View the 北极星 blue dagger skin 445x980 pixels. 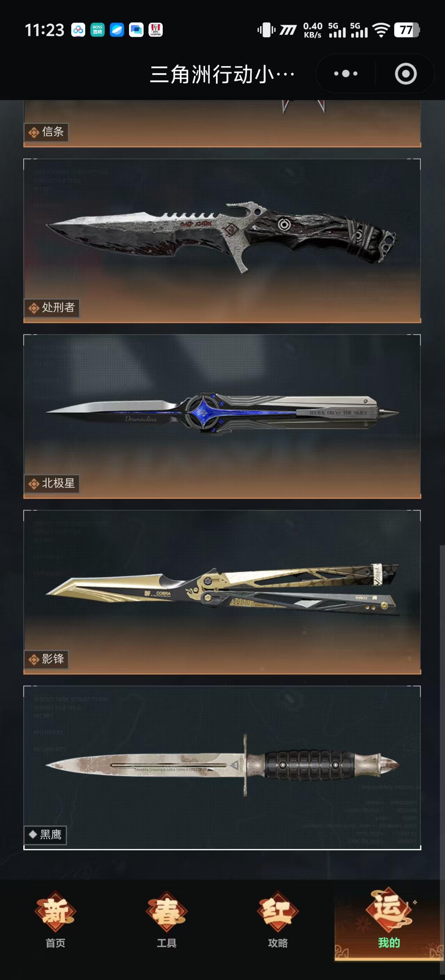click(222, 416)
